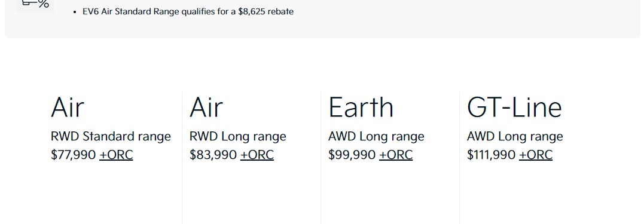This screenshot has height=224, width=644.
Task: Click the $77,990 price text
Action: coord(73,155)
